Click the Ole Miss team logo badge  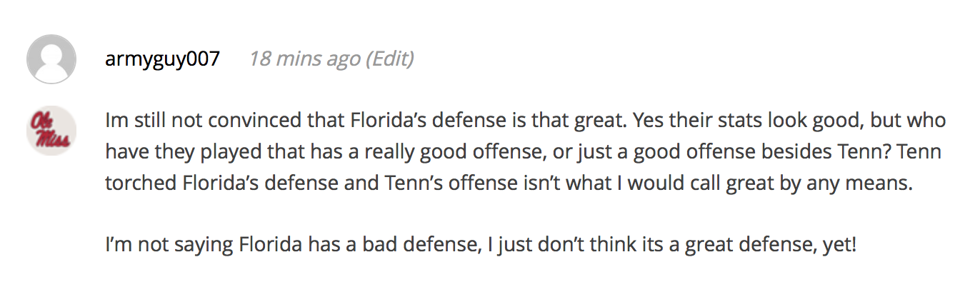tap(51, 131)
